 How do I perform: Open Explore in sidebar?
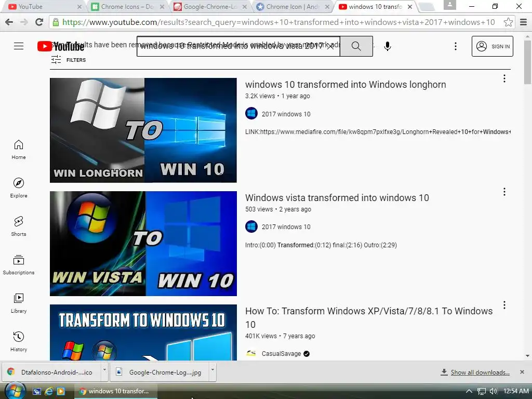click(19, 188)
